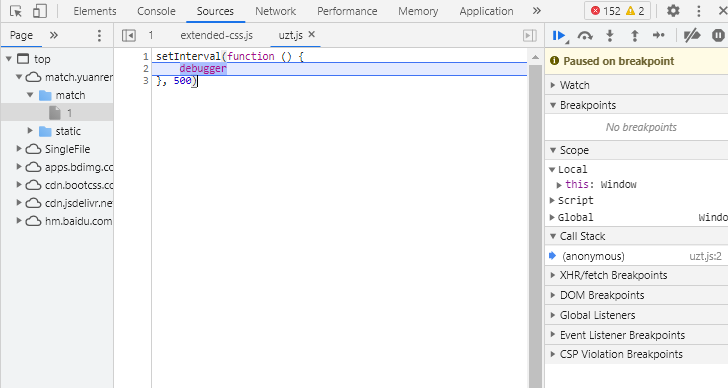
Task: Collapse the Scope section
Action: pyautogui.click(x=553, y=150)
